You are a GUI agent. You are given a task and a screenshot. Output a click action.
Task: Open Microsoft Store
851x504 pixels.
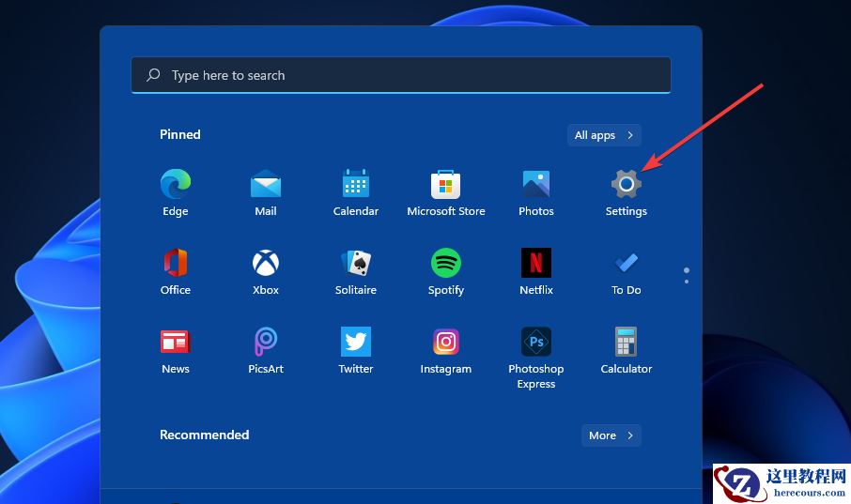click(445, 192)
